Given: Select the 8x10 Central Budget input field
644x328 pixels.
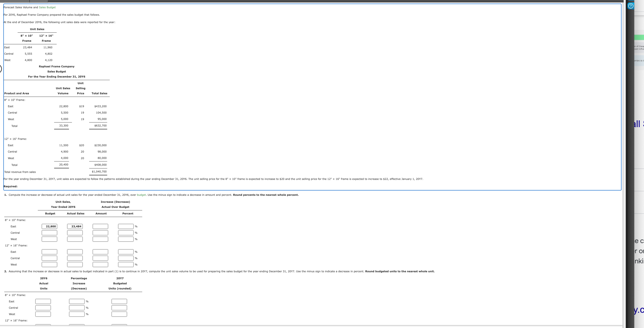Looking at the screenshot, I should pyautogui.click(x=49, y=232).
